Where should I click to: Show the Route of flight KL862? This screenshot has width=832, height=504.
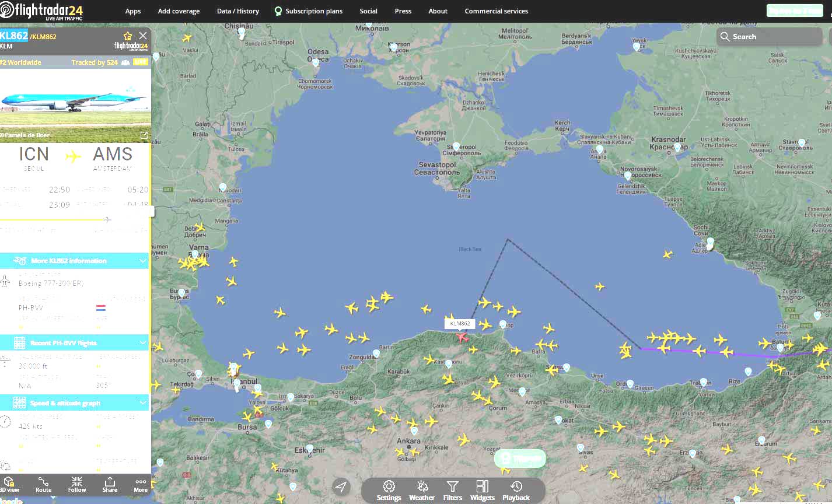[43, 484]
